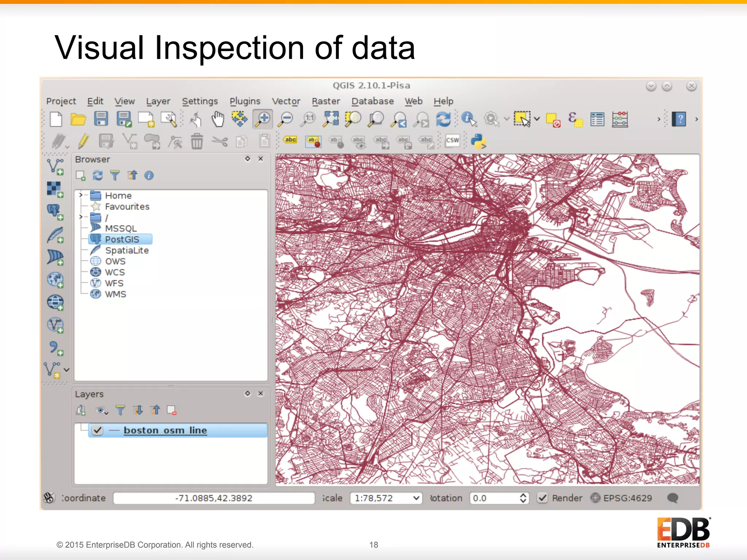
Task: Open the Vector menu
Action: pos(286,101)
